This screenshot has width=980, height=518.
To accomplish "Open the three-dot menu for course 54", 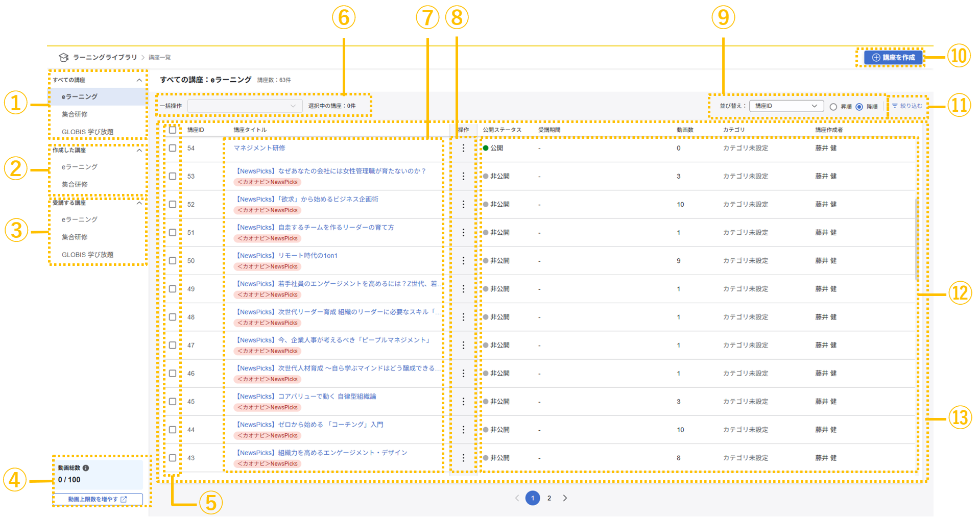I will [x=463, y=148].
